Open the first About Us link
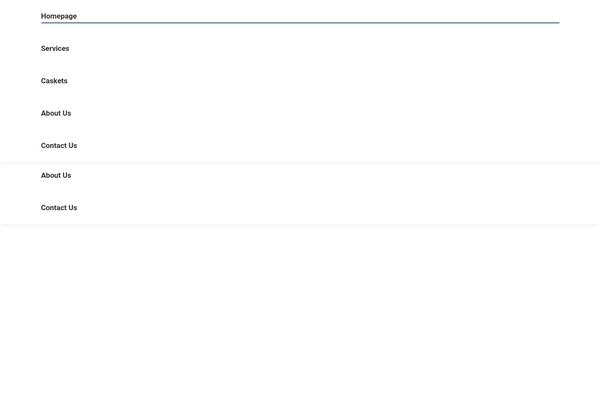600x400 pixels. (x=56, y=113)
